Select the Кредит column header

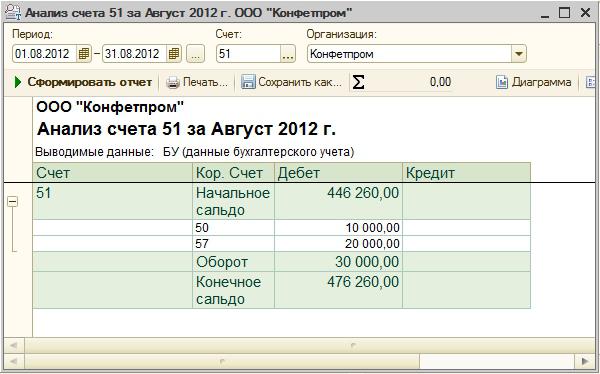click(466, 173)
